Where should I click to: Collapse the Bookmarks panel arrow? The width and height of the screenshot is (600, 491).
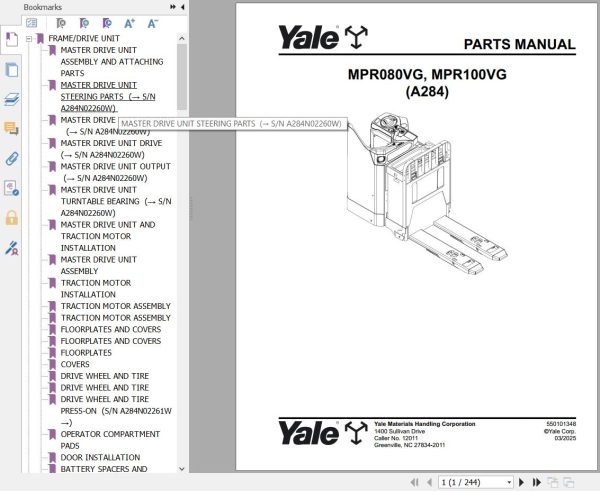[183, 7]
